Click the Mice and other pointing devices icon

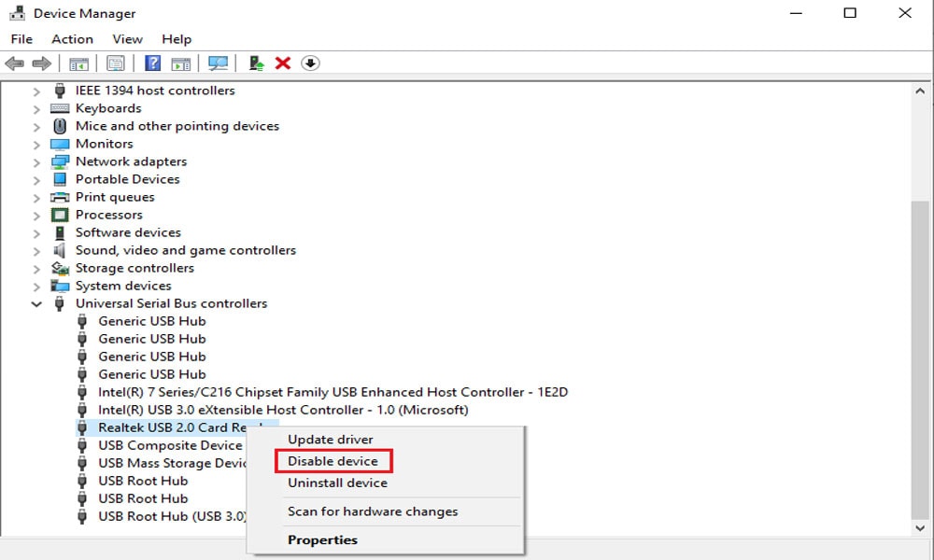[60, 126]
